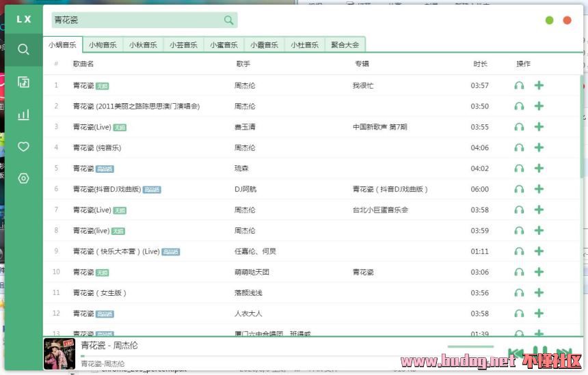The image size is (588, 375).
Task: Adjust the volume slider in player bar
Action: click(470, 346)
